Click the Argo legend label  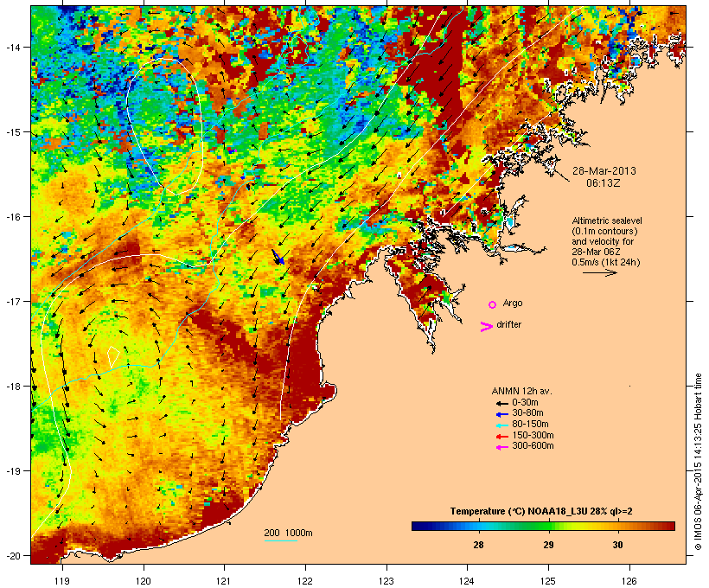coord(513,303)
